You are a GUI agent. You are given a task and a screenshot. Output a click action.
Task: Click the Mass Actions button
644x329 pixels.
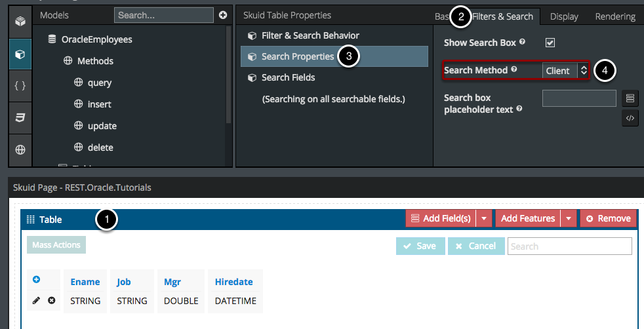(x=56, y=245)
